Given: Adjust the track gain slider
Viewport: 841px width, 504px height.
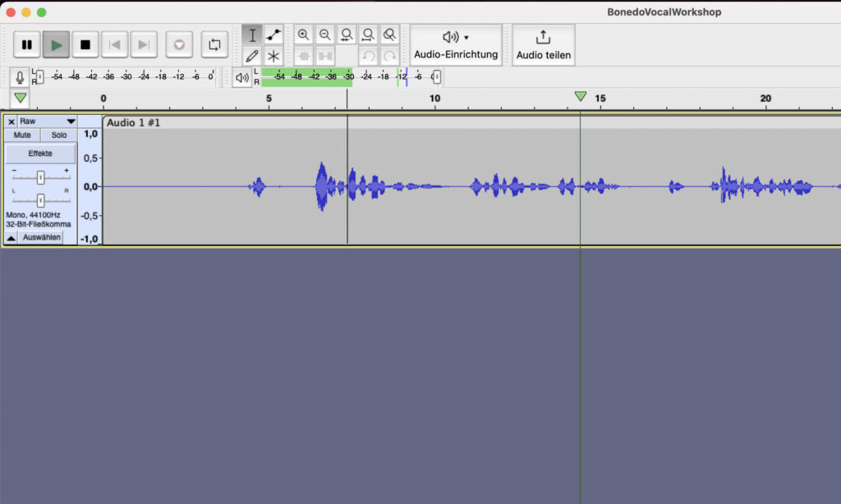Looking at the screenshot, I should tap(41, 177).
